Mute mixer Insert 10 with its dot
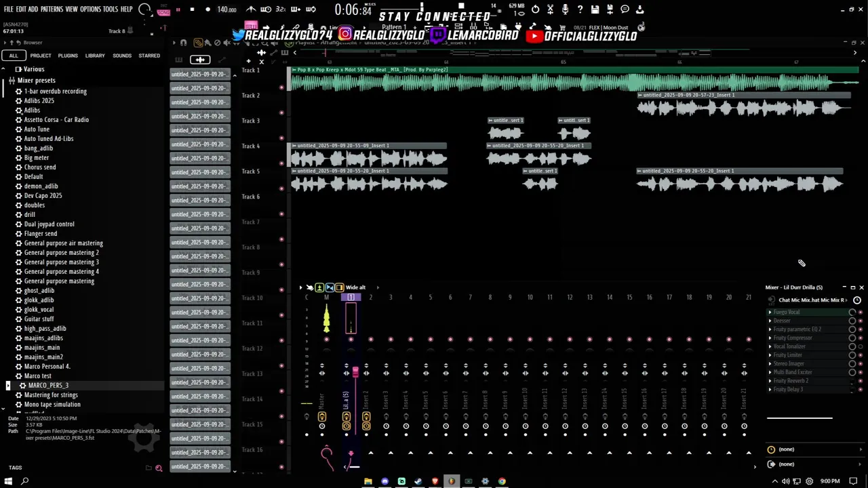868x488 pixels. coord(530,340)
